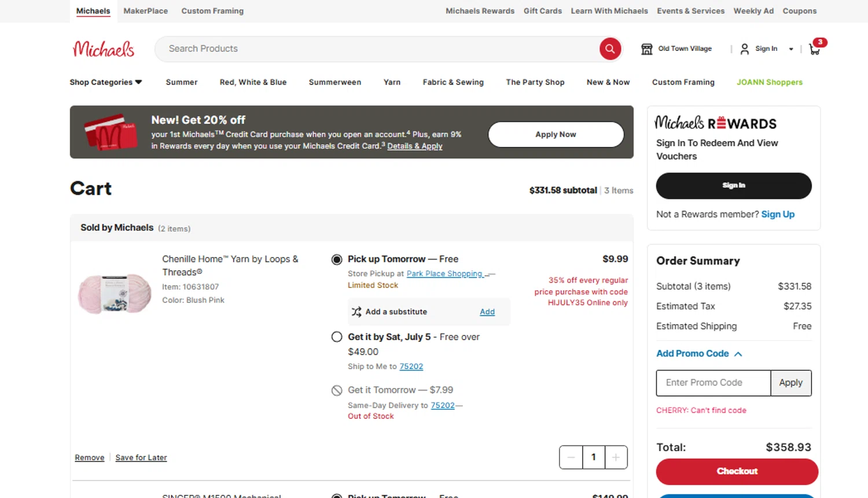Select the Michaels top tab
Screen dimensions: 868x498
tap(93, 11)
